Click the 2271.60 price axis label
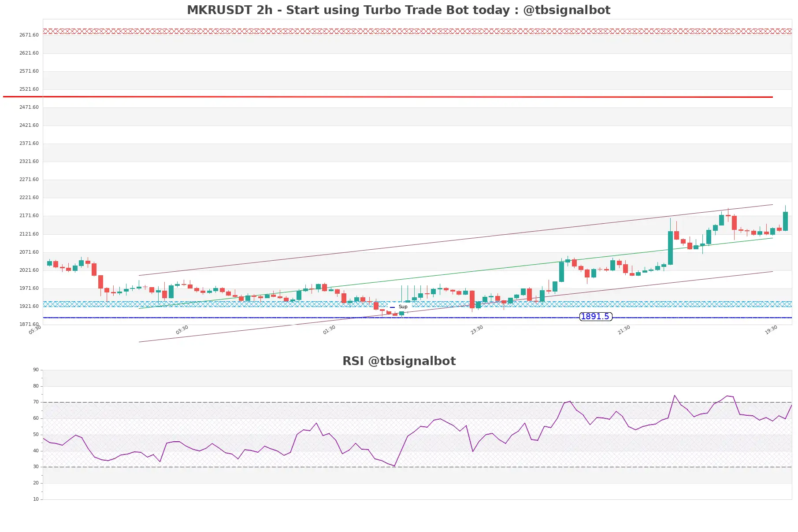798x532 pixels. point(29,179)
